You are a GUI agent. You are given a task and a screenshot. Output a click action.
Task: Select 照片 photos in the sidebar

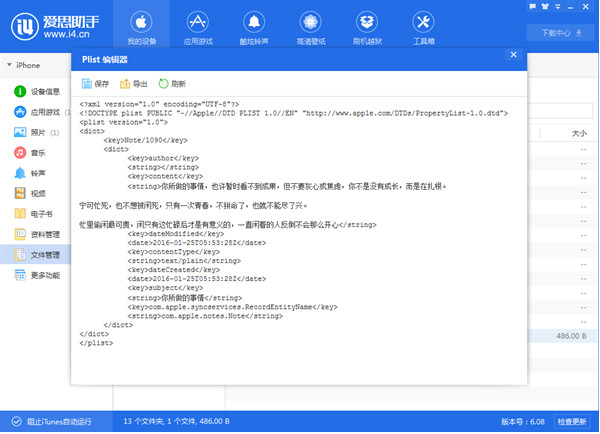pyautogui.click(x=37, y=132)
